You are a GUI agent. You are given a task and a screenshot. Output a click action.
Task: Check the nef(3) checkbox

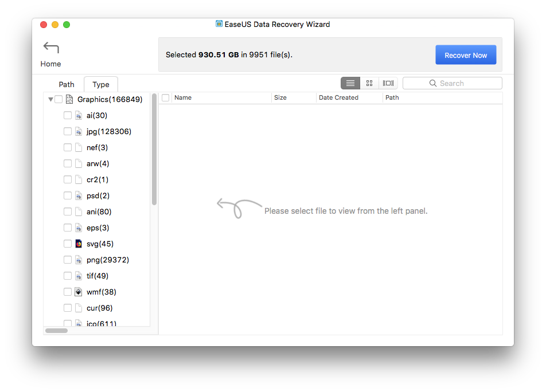tap(68, 147)
